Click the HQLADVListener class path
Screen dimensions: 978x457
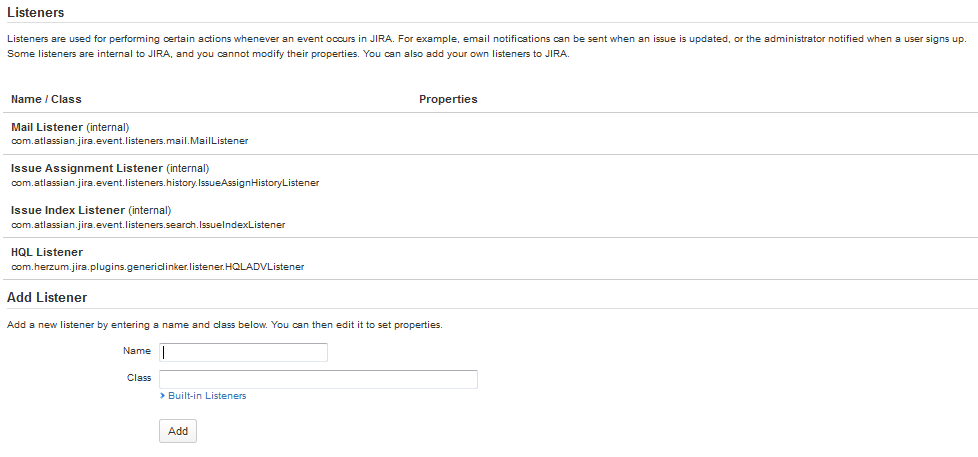(x=157, y=267)
